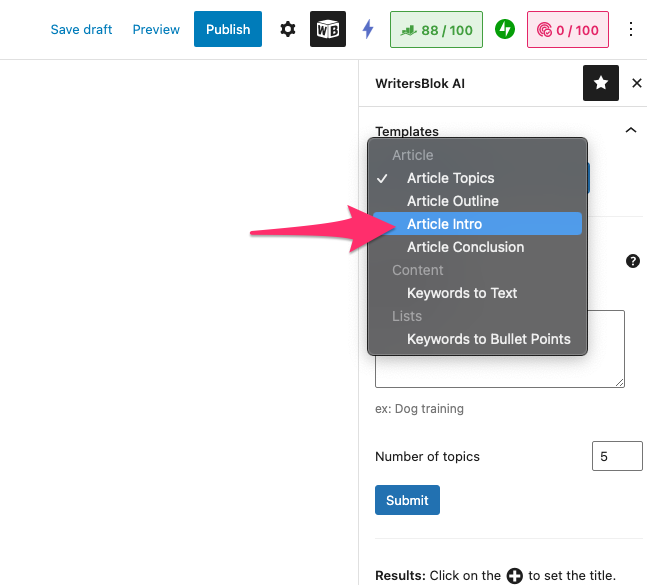Click the Number of topics field

[x=617, y=456]
